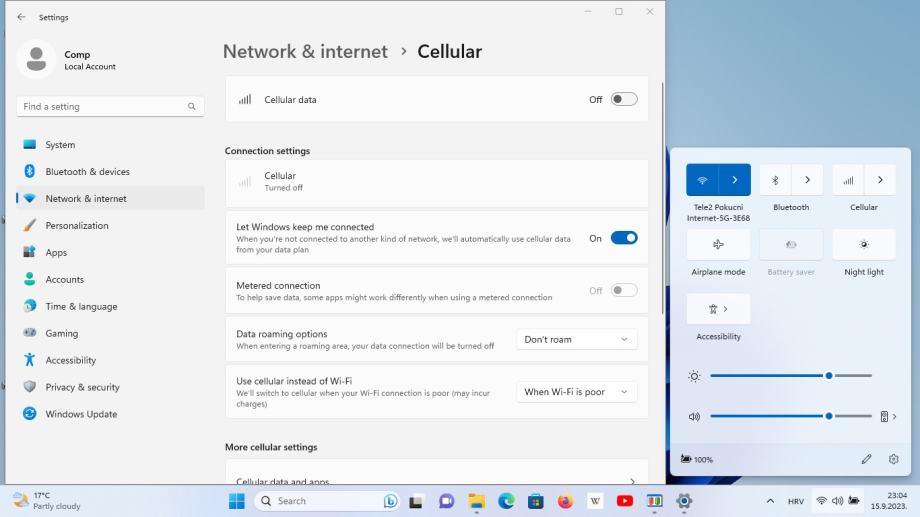Adjust the volume slider
Screen dimensions: 920x517
click(x=791, y=416)
